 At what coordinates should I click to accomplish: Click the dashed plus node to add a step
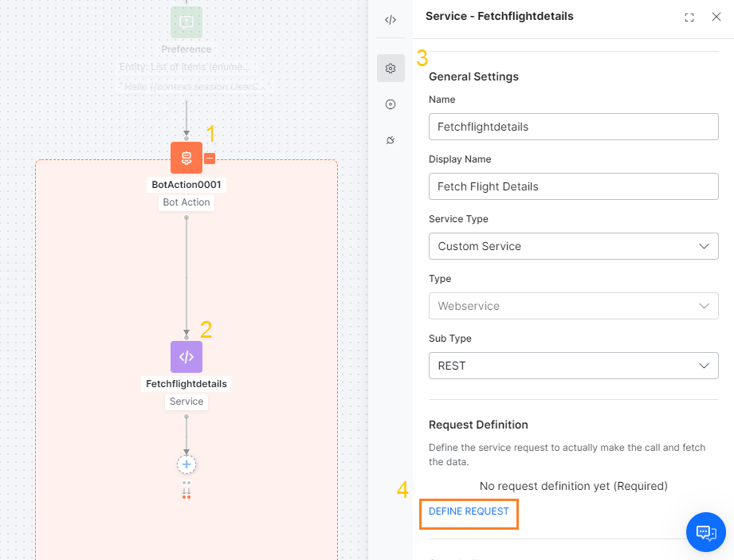(x=186, y=464)
